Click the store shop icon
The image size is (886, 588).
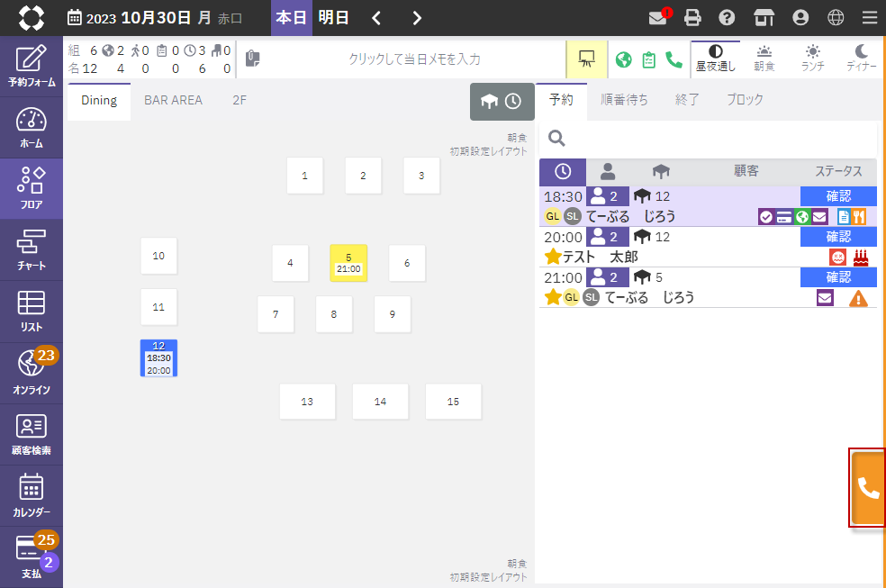(764, 18)
